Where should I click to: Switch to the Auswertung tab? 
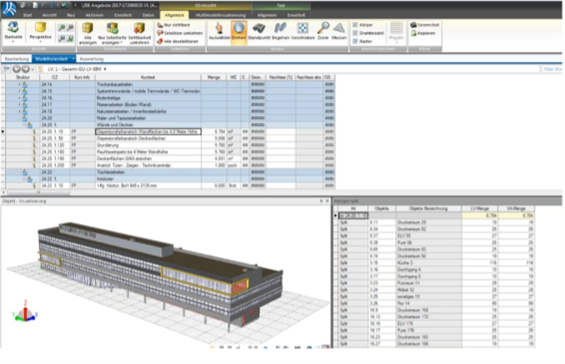click(92, 59)
